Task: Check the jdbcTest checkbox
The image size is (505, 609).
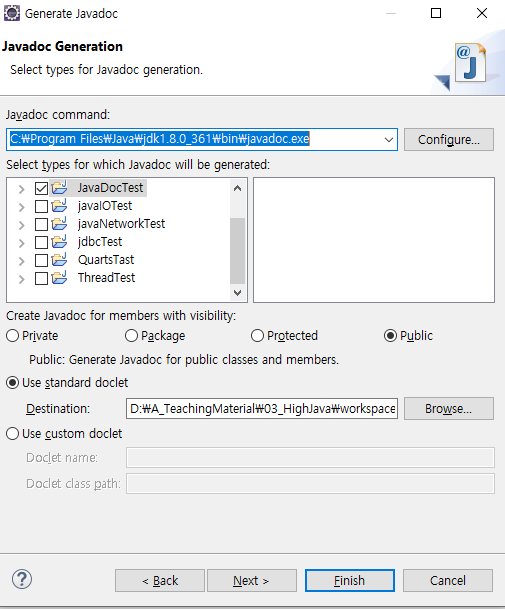Action: coord(41,242)
